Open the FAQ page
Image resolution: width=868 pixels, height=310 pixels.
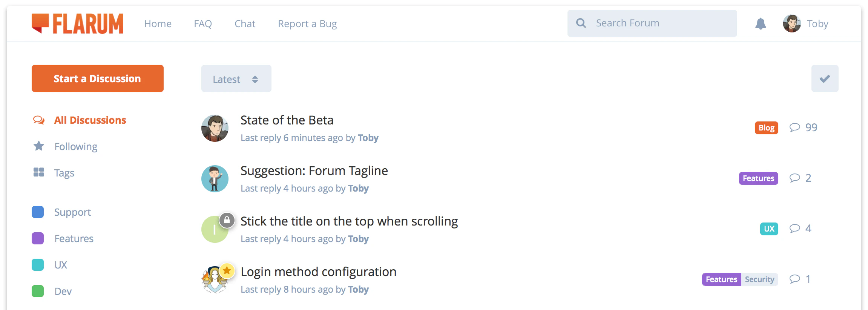[203, 24]
